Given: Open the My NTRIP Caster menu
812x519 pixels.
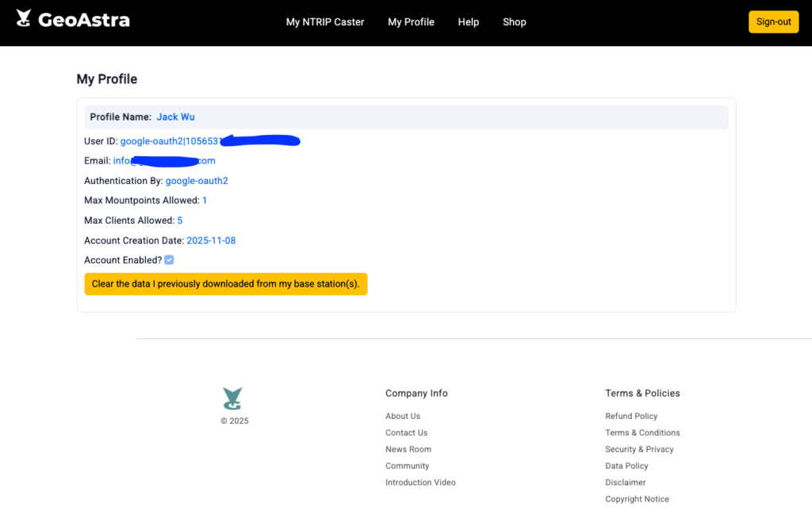Looking at the screenshot, I should point(325,22).
